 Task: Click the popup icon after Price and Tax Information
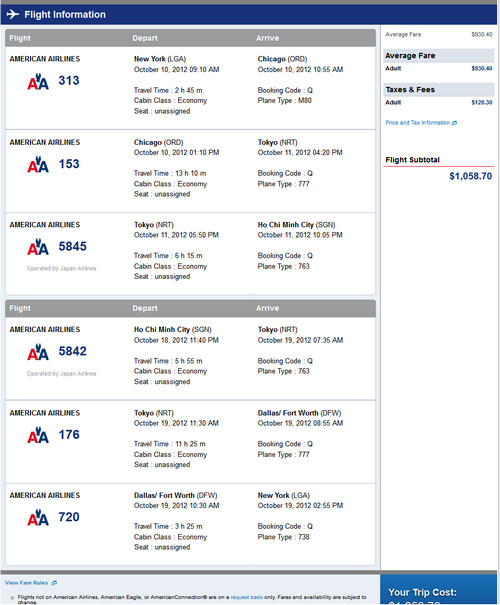click(x=454, y=123)
